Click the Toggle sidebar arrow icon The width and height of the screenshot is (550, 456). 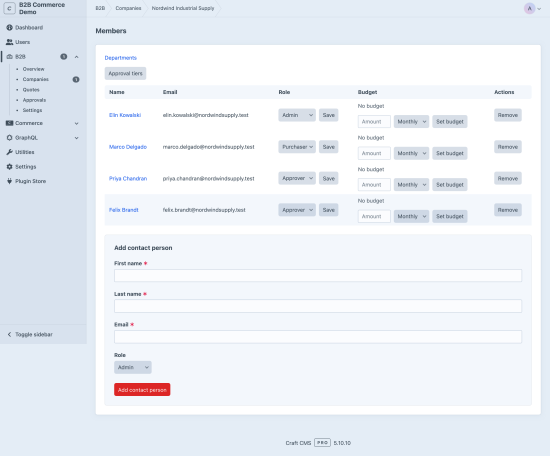pyautogui.click(x=9, y=334)
